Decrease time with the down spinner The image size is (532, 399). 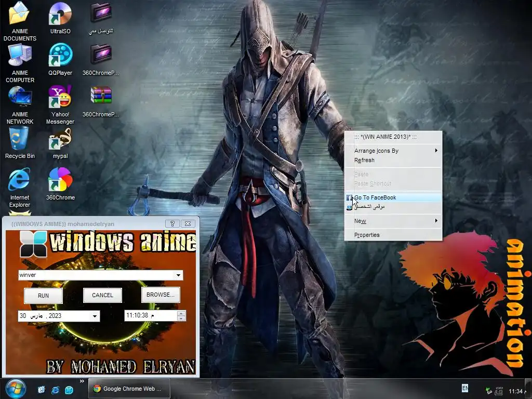181,318
